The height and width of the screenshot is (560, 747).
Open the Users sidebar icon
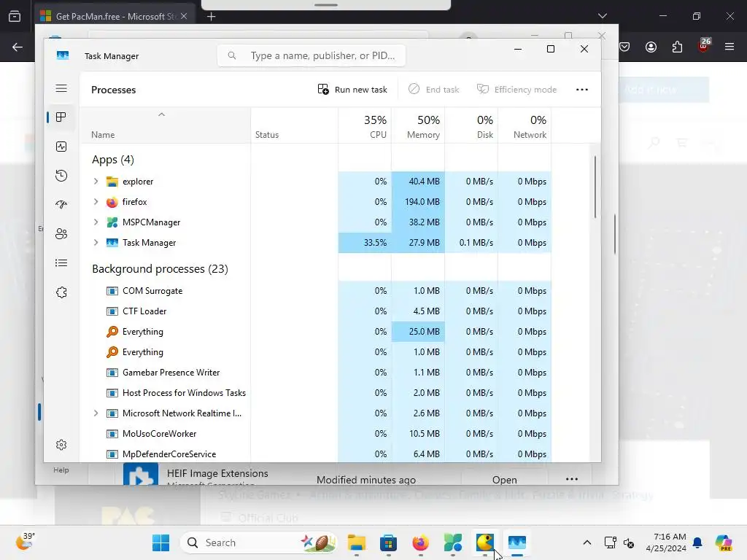tap(61, 234)
